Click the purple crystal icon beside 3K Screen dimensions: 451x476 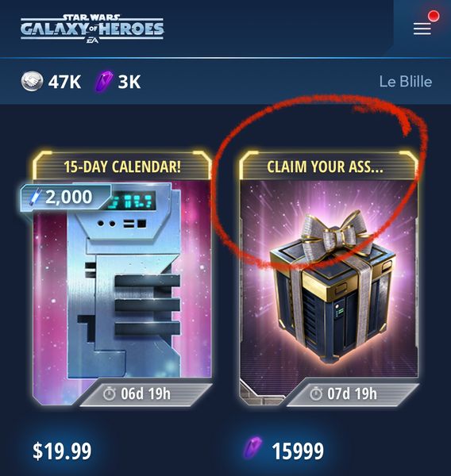(x=104, y=82)
